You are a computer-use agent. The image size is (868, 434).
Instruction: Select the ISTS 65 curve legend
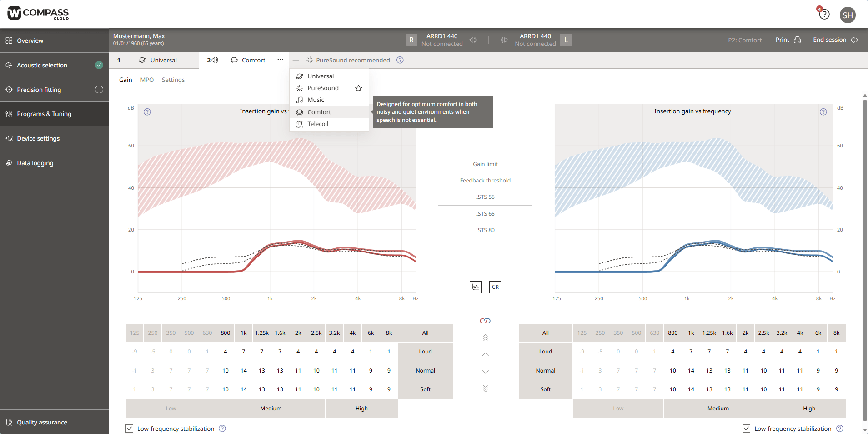coord(485,214)
